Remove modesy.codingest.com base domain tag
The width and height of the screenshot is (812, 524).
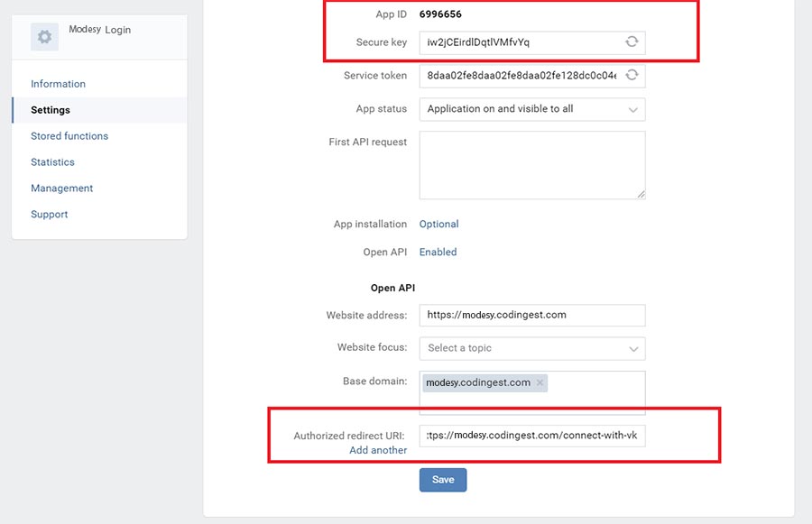(540, 383)
